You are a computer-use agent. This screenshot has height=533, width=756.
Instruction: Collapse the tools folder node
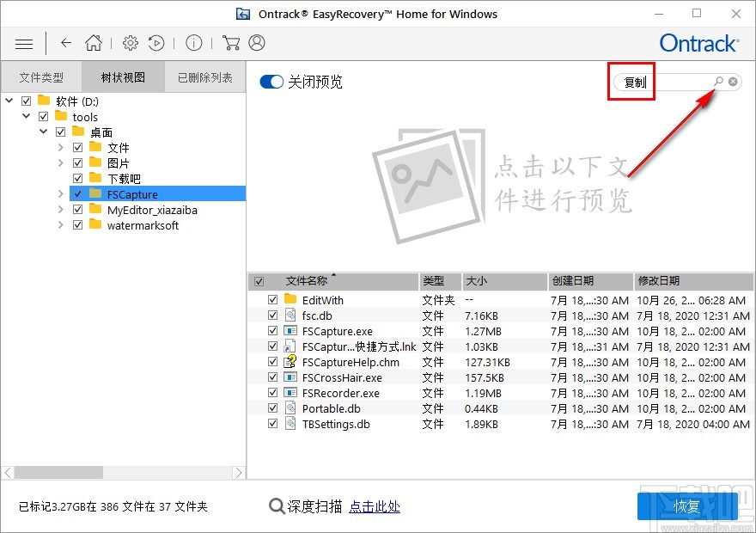click(x=26, y=116)
